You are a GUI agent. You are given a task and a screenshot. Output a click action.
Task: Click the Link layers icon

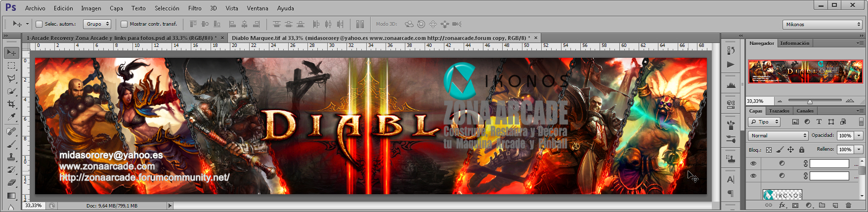(769, 206)
